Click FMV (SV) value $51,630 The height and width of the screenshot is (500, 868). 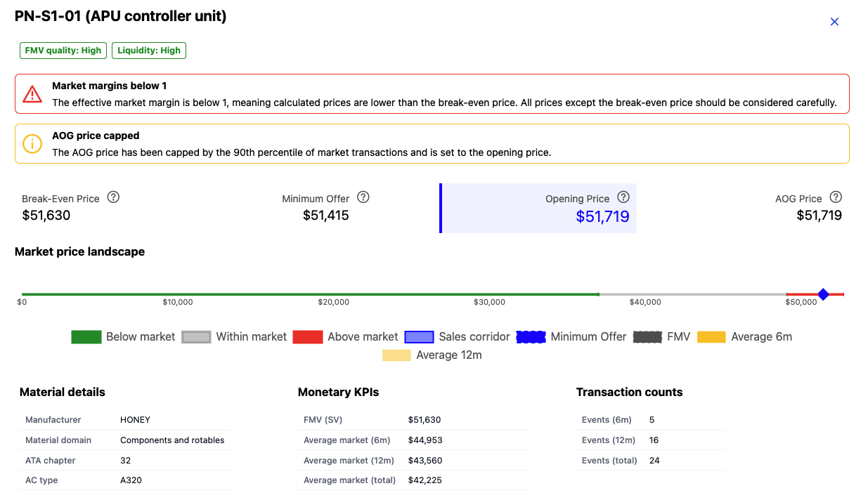425,420
